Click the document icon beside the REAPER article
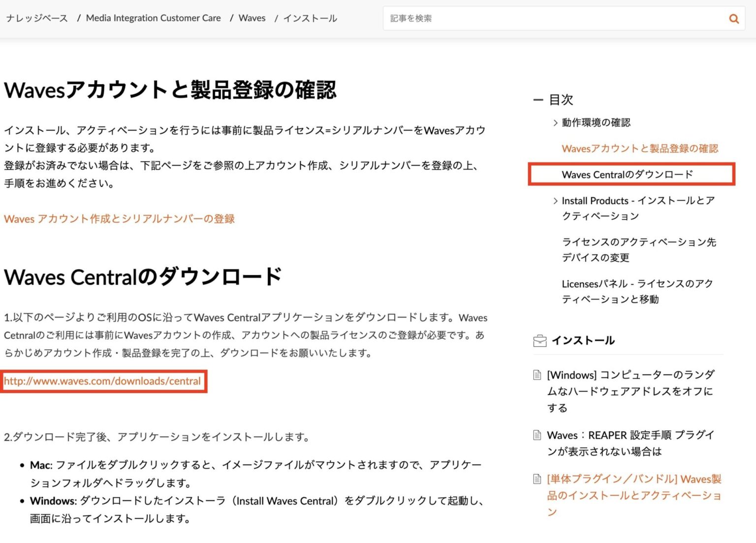Viewport: 756px width, 543px height. coord(537,435)
